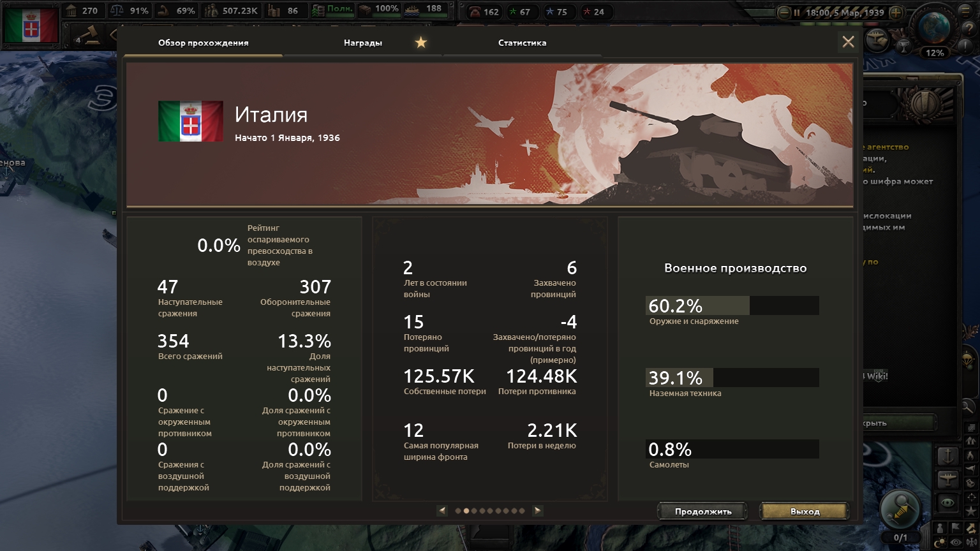Image resolution: width=980 pixels, height=551 pixels.
Task: Click the 12% world tension value
Action: 935,53
